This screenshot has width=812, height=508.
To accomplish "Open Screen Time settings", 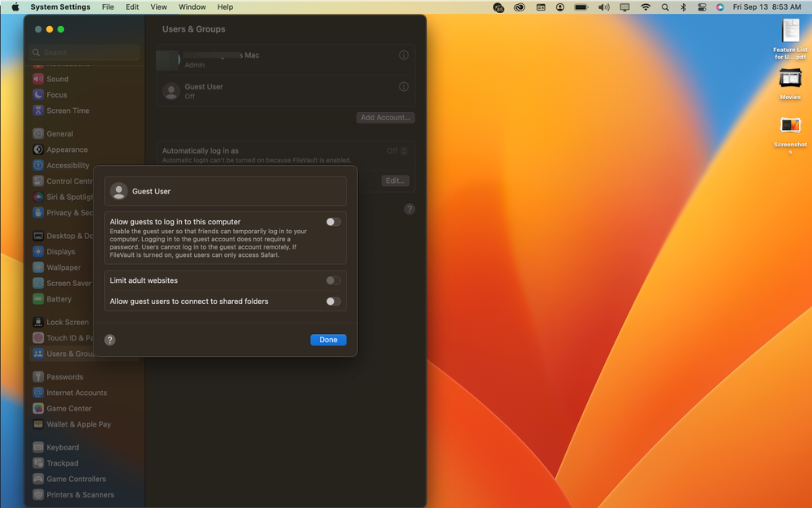I will click(65, 111).
